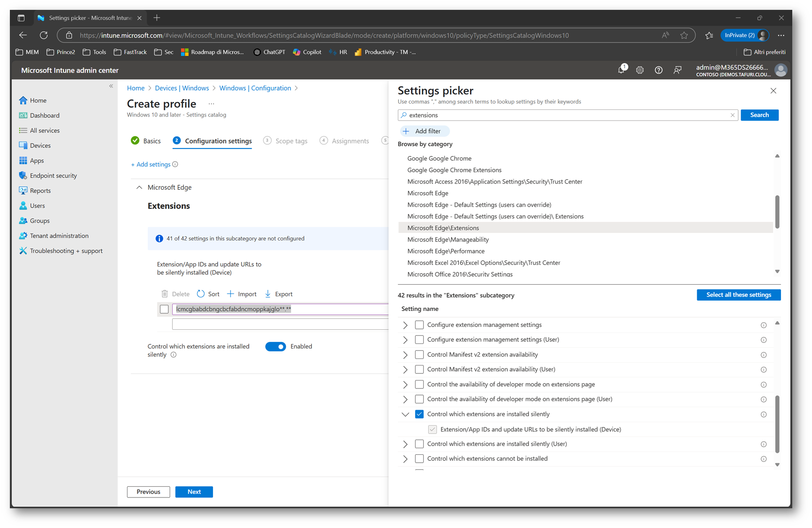Check Control Manifest v2 extension availability (User)
Image resolution: width=812 pixels, height=528 pixels.
click(x=419, y=369)
